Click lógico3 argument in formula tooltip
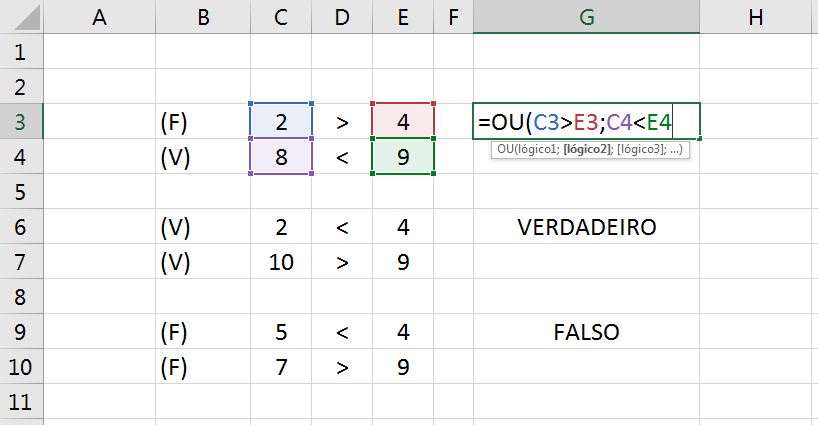 point(637,149)
